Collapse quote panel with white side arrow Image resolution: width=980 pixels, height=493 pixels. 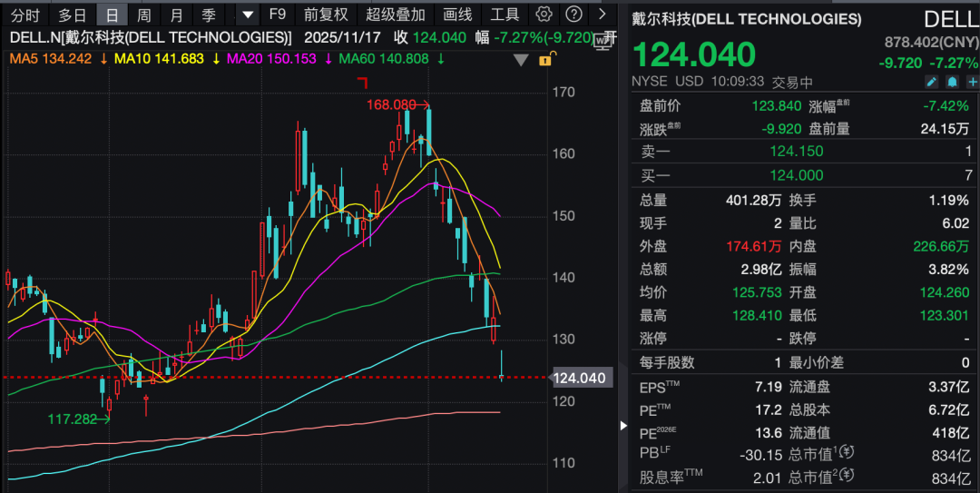(x=623, y=426)
